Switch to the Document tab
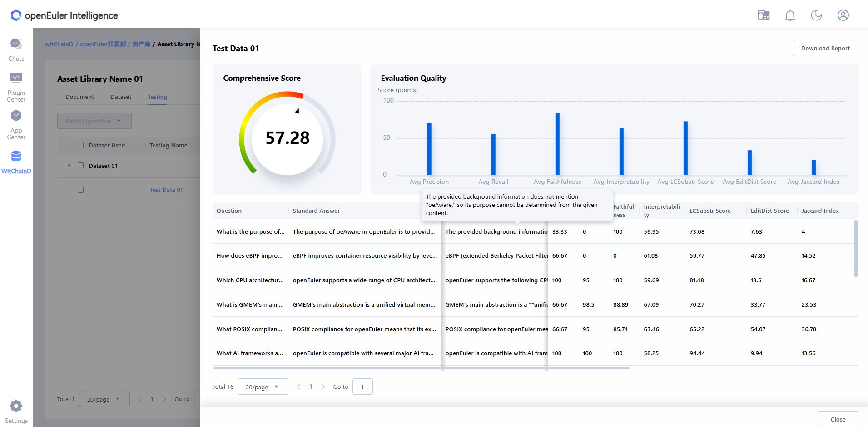Screen dimensions: 868x427 coord(79,97)
